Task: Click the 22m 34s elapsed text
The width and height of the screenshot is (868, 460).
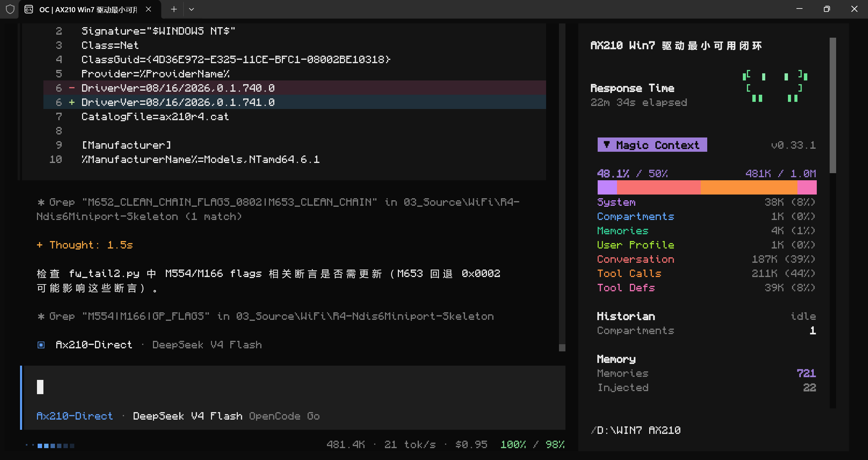Action: point(639,102)
